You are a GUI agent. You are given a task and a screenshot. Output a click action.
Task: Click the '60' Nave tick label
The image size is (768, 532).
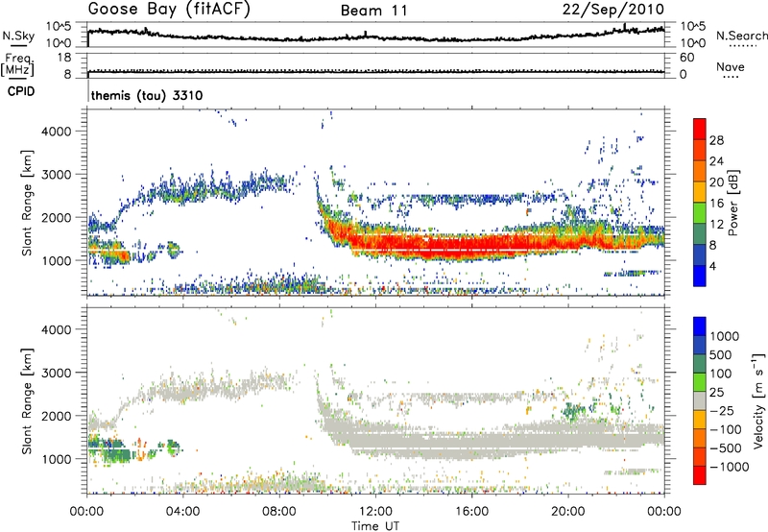(x=686, y=58)
